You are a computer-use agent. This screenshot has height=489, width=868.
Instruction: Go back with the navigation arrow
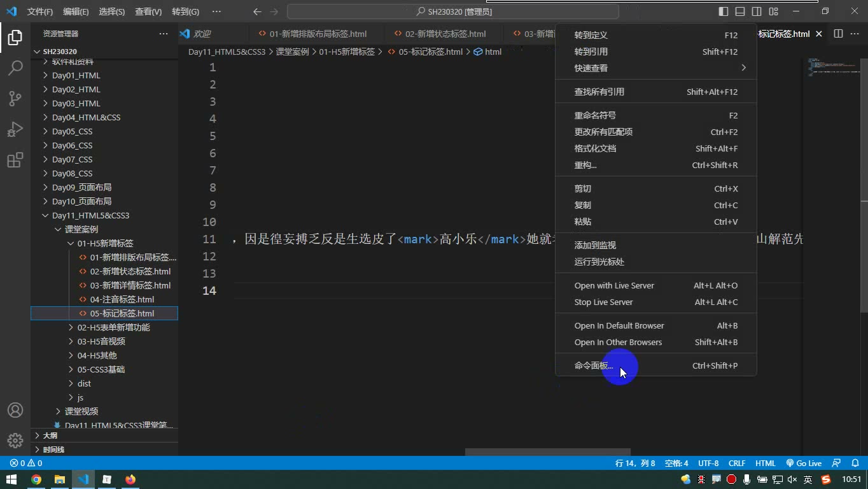pos(257,11)
